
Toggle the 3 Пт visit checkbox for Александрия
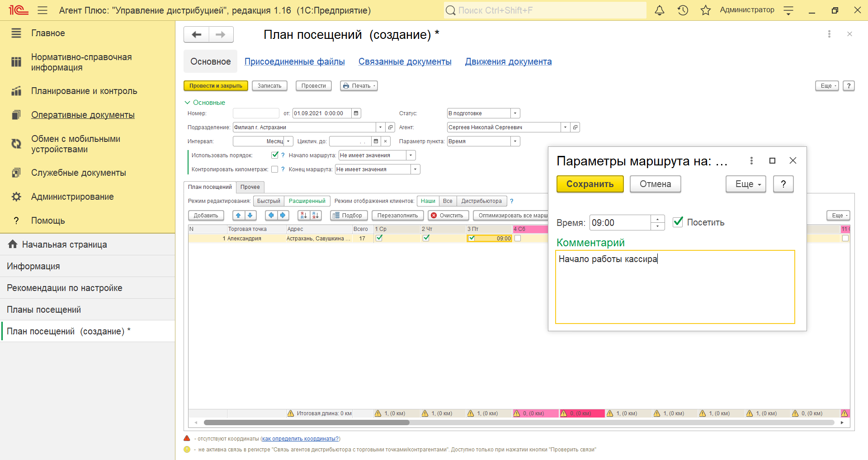tap(472, 239)
